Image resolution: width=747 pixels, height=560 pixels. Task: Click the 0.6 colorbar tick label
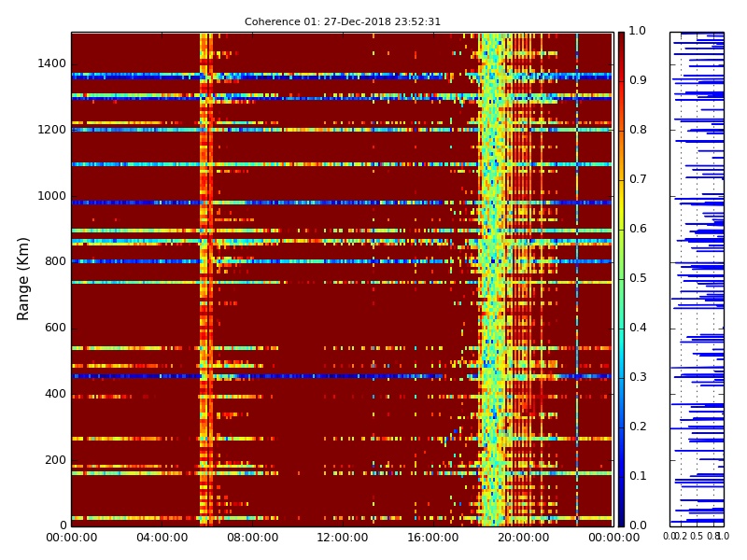638,229
